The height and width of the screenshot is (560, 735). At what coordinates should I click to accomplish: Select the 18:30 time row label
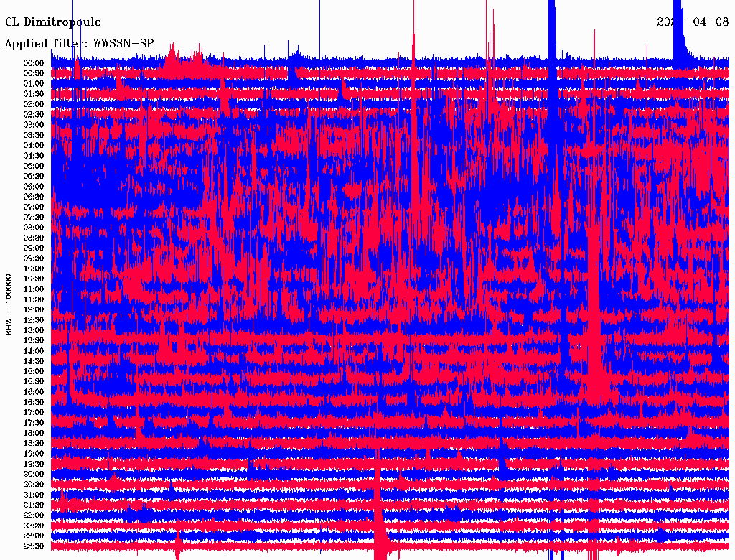coord(34,443)
